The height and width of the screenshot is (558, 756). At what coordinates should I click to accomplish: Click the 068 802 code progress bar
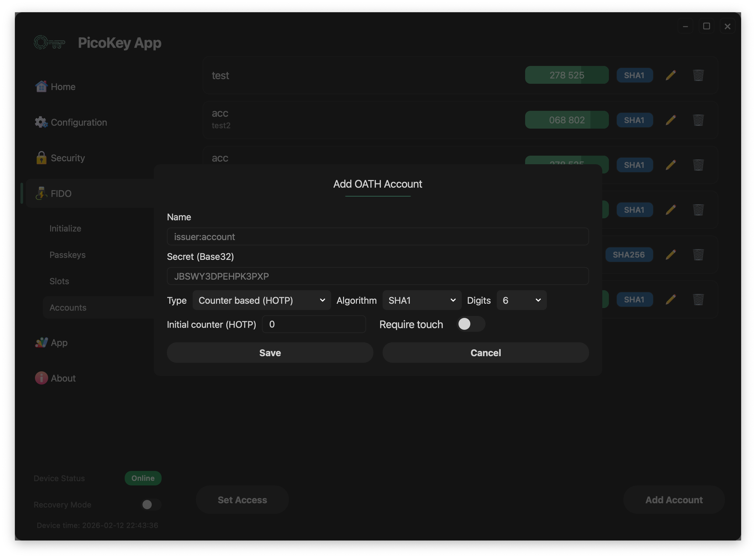click(566, 120)
